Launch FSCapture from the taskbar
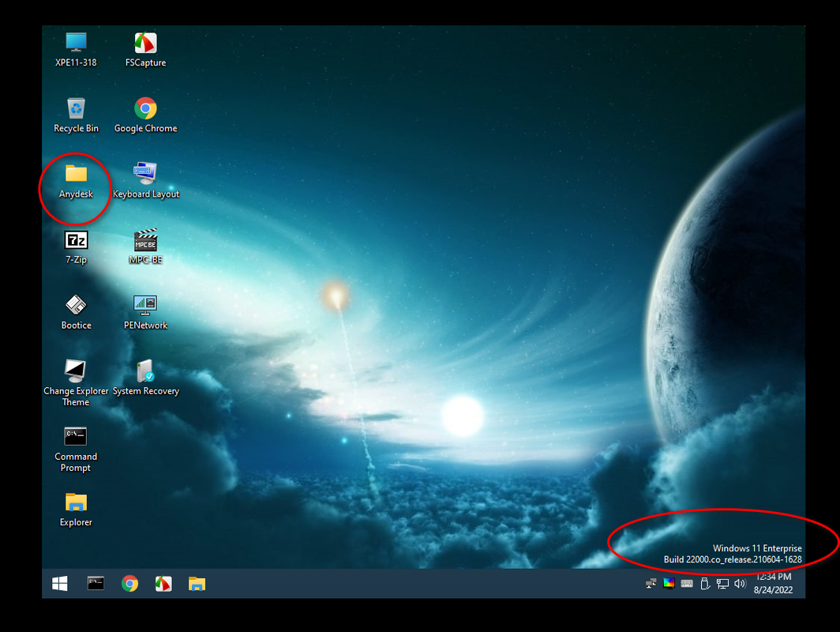Screen dimensions: 840x632 pos(163,583)
